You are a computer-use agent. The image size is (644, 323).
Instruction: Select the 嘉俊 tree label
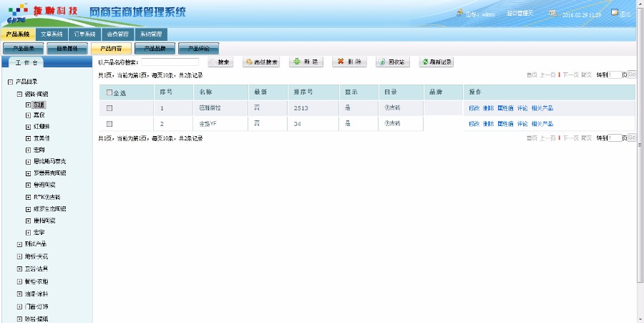point(39,115)
